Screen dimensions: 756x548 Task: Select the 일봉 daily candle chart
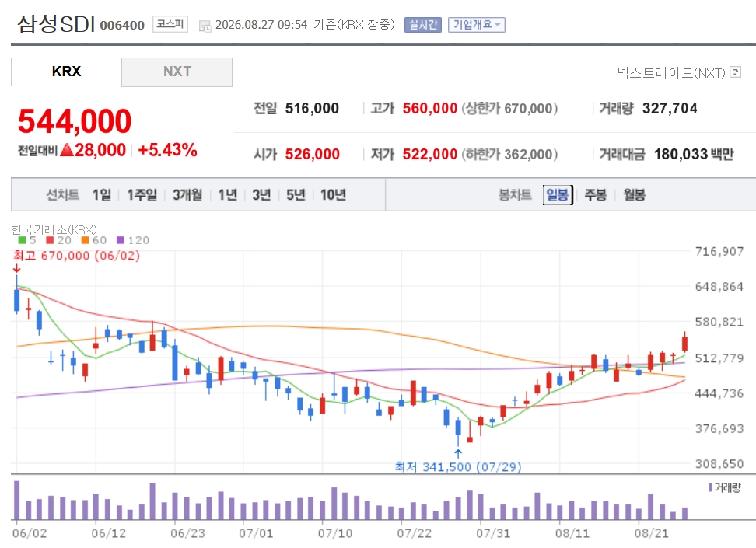click(558, 195)
